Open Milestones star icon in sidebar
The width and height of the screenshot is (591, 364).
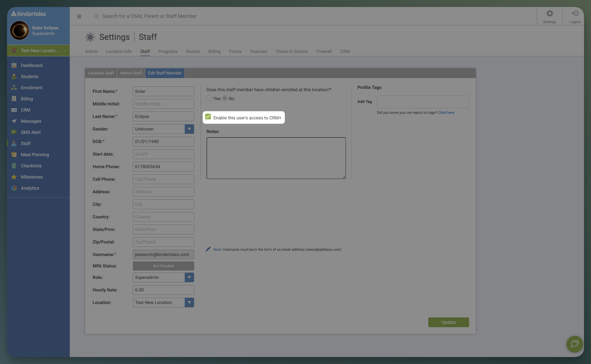pos(14,177)
